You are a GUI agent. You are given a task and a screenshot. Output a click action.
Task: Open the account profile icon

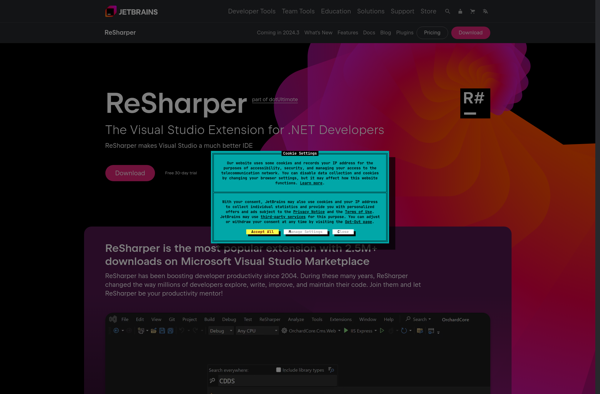(460, 11)
